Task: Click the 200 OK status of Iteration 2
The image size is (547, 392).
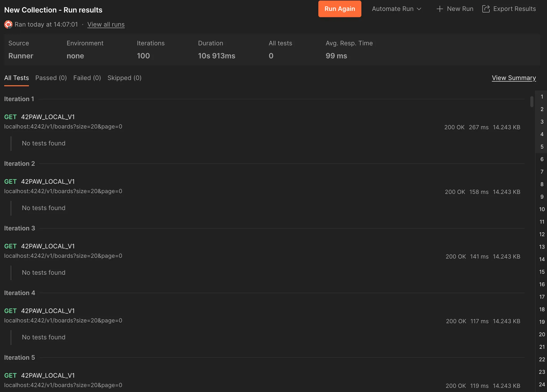Action: tap(455, 192)
